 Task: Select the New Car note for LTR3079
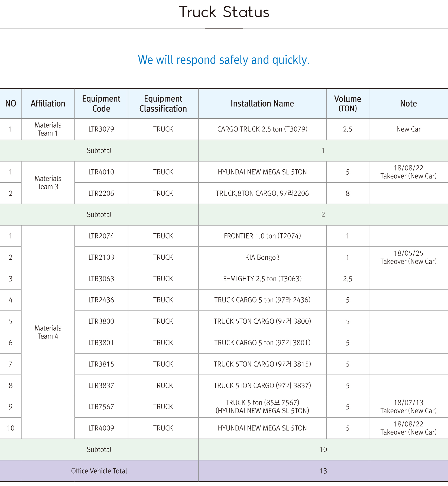[x=408, y=129]
